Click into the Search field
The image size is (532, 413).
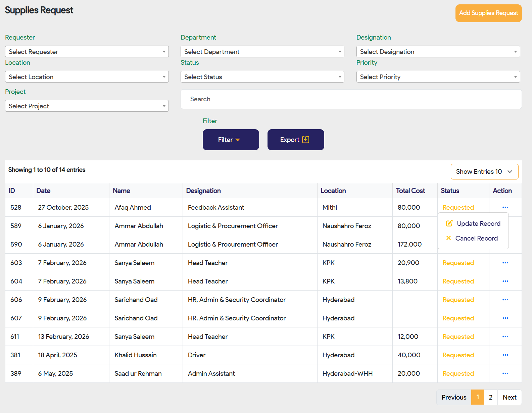point(351,99)
